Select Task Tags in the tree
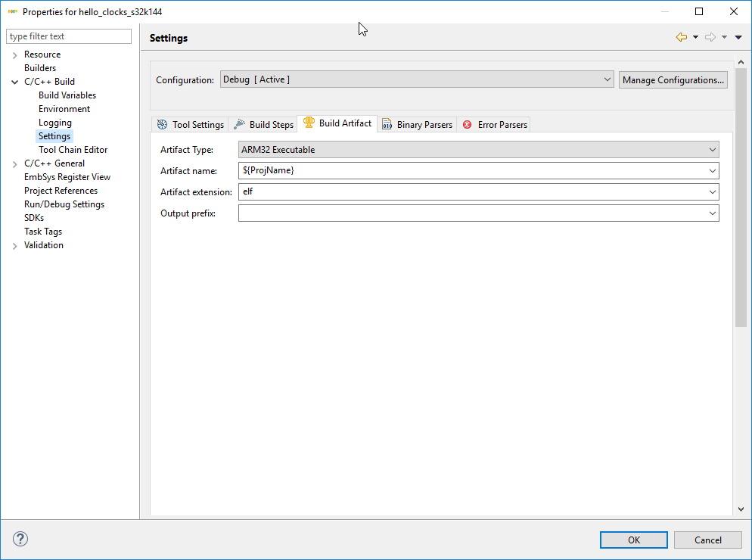Viewport: 752px width, 560px height. click(x=43, y=232)
